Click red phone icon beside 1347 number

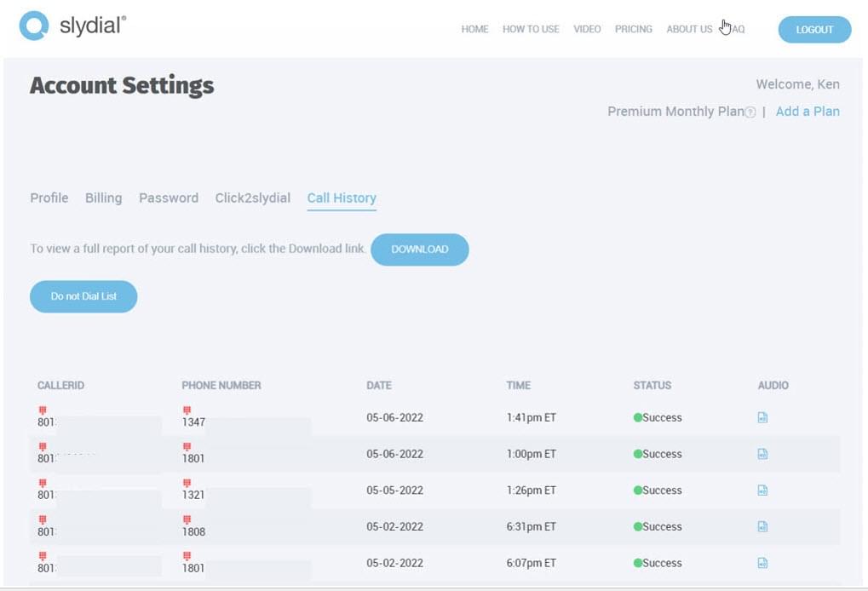(187, 410)
